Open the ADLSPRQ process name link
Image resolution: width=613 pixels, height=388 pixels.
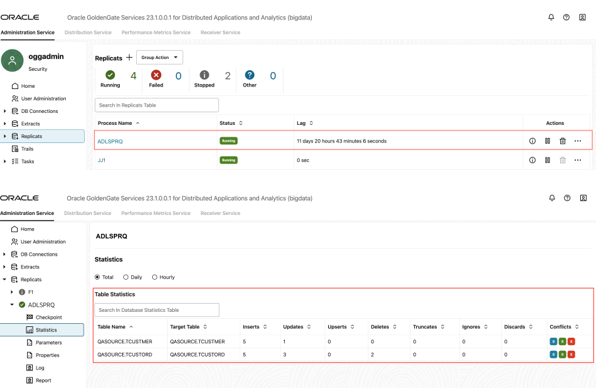click(x=110, y=141)
